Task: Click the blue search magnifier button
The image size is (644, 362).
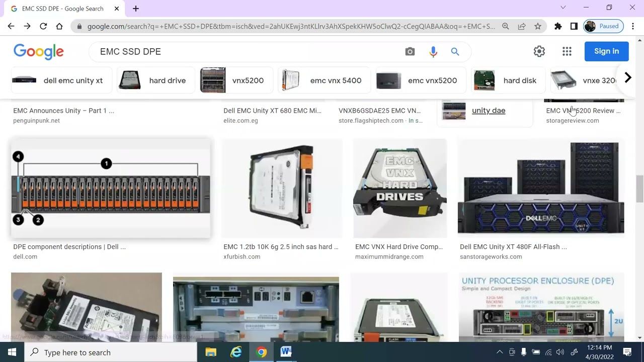Action: point(455,52)
